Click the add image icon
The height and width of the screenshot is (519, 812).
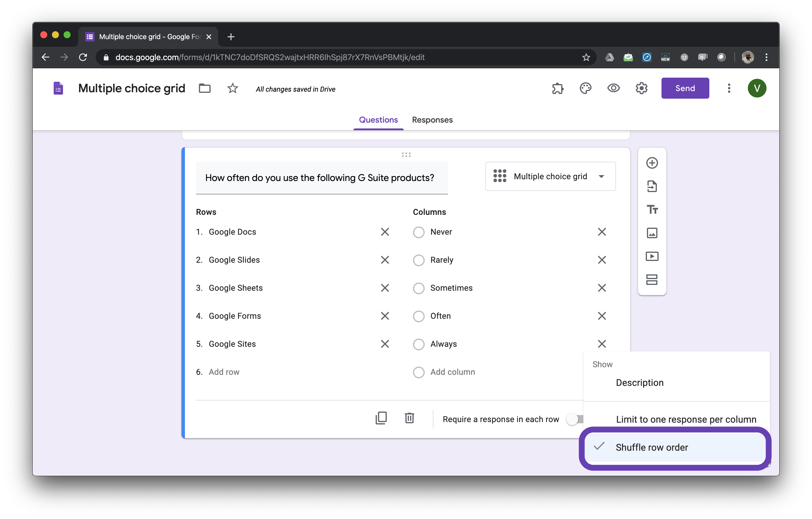coord(652,233)
